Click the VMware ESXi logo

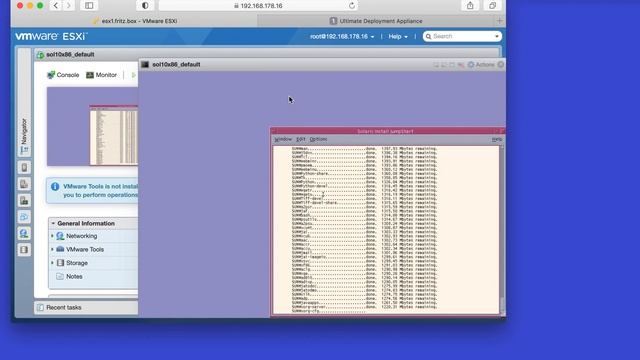click(51, 36)
